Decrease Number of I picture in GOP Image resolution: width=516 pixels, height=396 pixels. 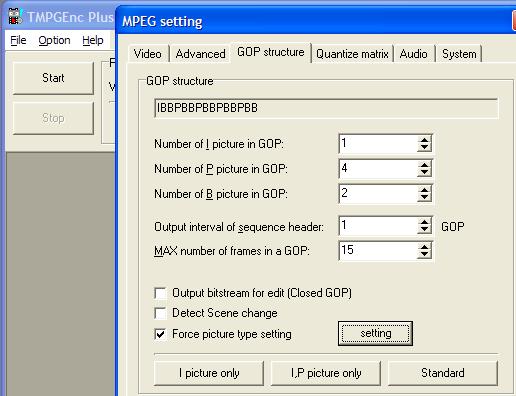(x=424, y=148)
